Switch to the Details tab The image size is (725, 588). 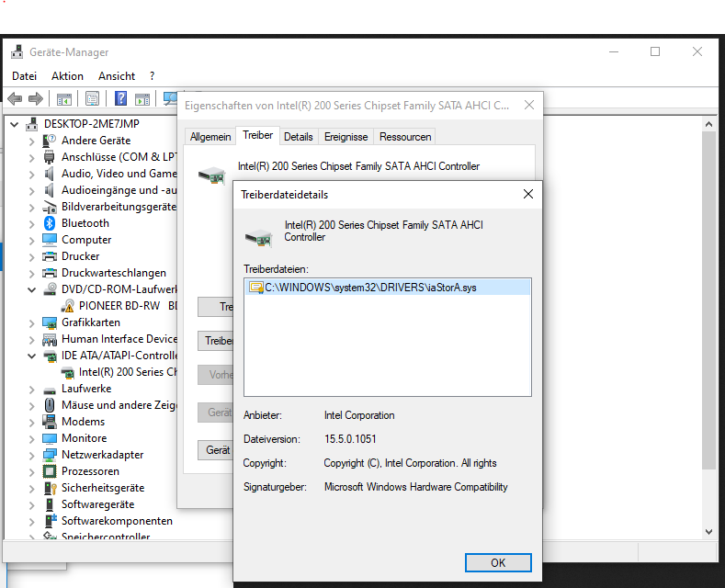pos(299,137)
